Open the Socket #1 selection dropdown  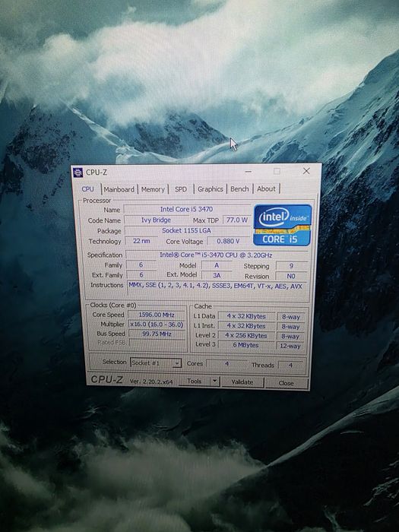(156, 363)
